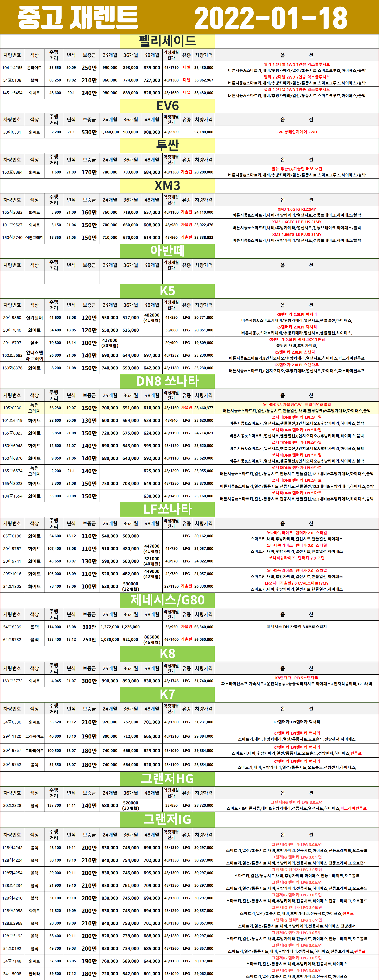Click plate number 160호3772 in K8 table
Image resolution: width=379 pixels, height=980 pixels.
tap(12, 681)
